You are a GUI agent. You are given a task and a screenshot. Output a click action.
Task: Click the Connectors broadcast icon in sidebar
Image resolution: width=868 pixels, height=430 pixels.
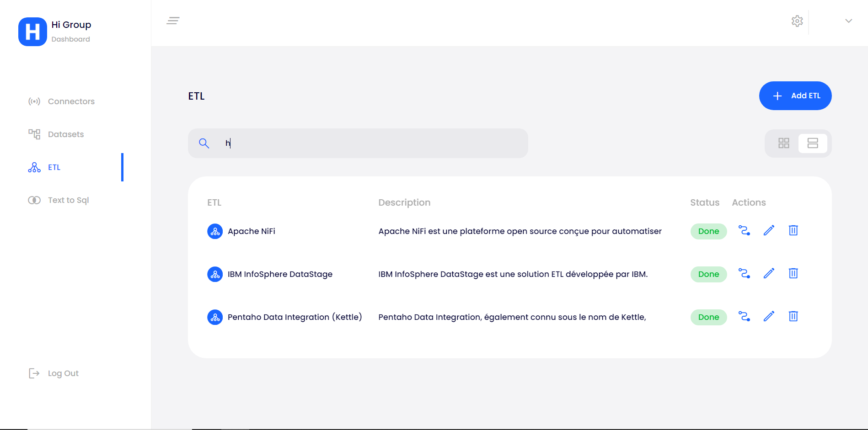pyautogui.click(x=34, y=101)
